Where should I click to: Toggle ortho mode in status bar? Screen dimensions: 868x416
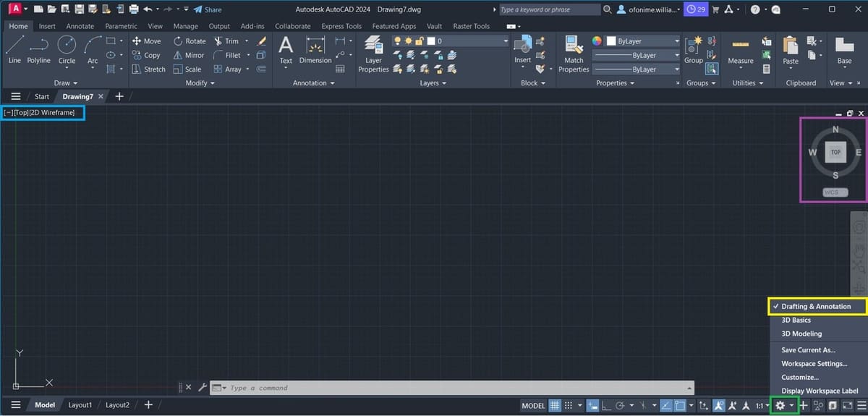click(606, 405)
